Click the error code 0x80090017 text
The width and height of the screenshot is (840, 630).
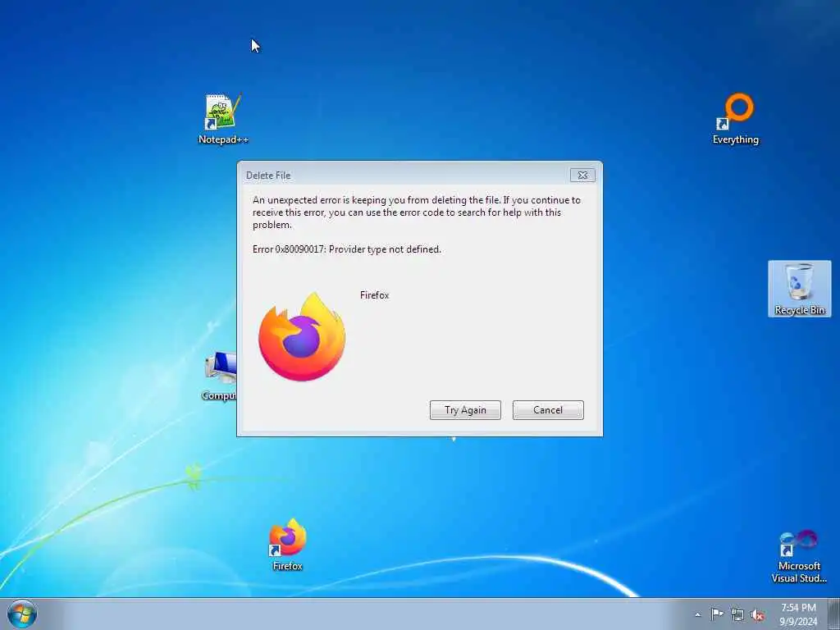(300, 249)
